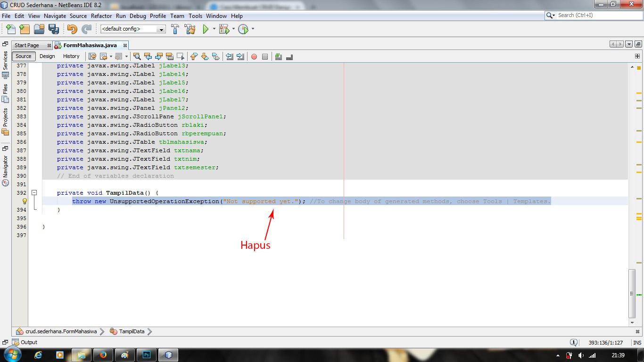Click Stop Macro Recording square icon
Viewport: 644px width, 362px height.
(265, 57)
